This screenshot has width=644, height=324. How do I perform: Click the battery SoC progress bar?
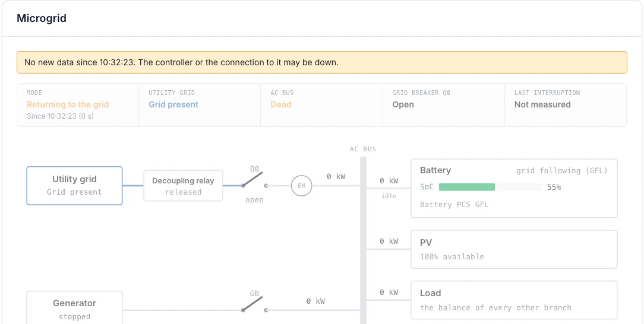click(490, 187)
